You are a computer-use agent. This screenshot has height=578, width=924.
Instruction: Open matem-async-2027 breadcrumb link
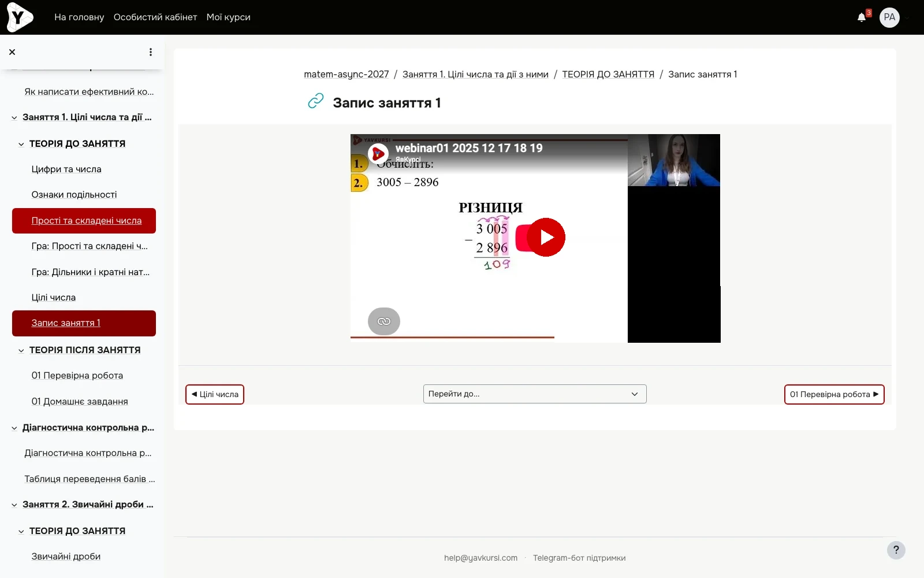pos(346,74)
